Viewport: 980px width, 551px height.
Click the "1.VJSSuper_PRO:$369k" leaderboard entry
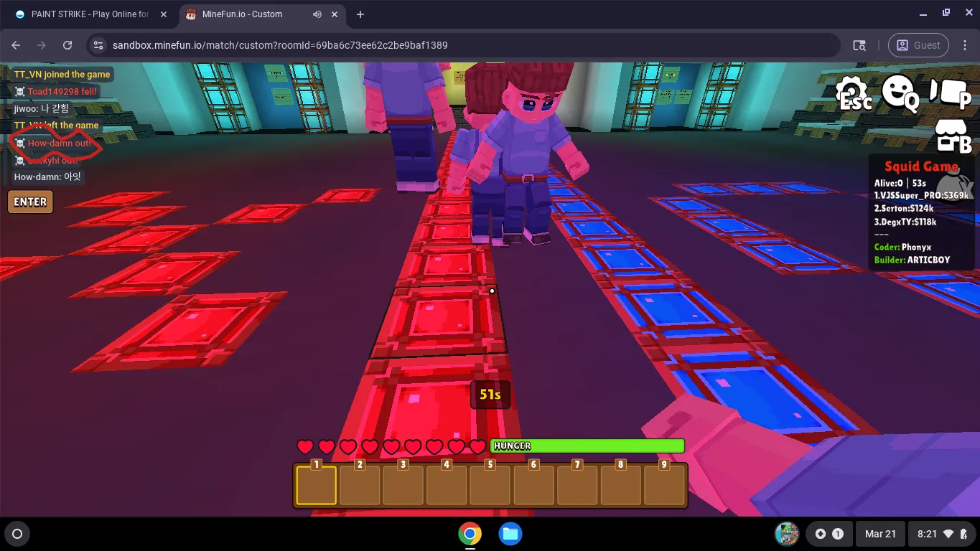point(922,196)
